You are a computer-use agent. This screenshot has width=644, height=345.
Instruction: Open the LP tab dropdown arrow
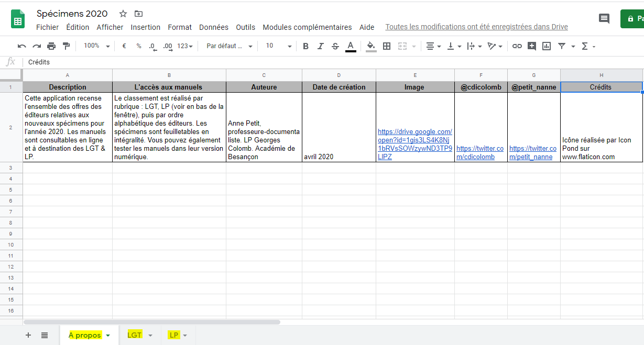click(x=185, y=336)
